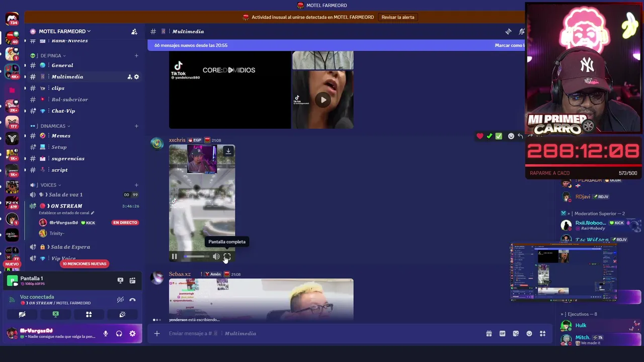Open the clips icon beside Pantalla 1
Screen dimensions: 644x362
coord(132,281)
